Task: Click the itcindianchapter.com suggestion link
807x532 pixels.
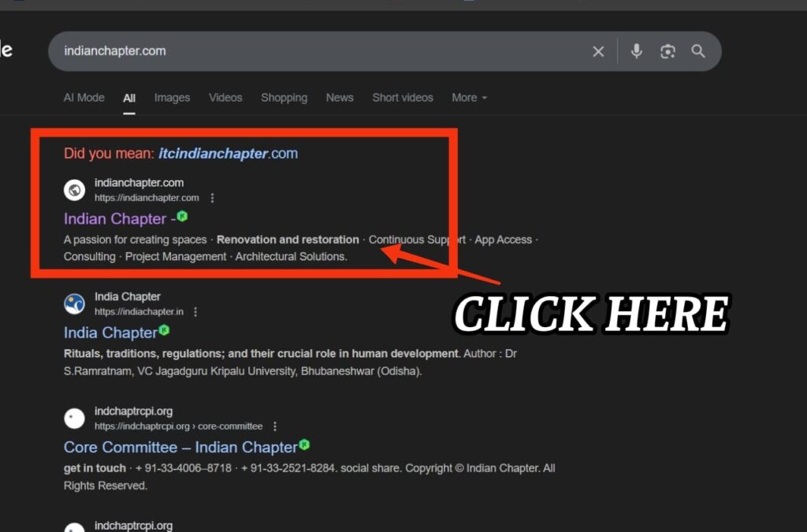Action: [x=228, y=154]
